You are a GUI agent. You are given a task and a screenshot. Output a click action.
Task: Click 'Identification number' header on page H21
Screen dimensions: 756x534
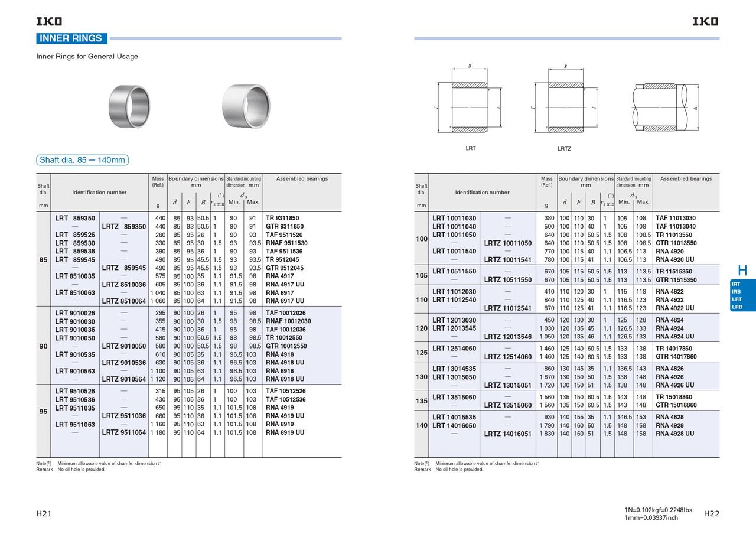99,193
